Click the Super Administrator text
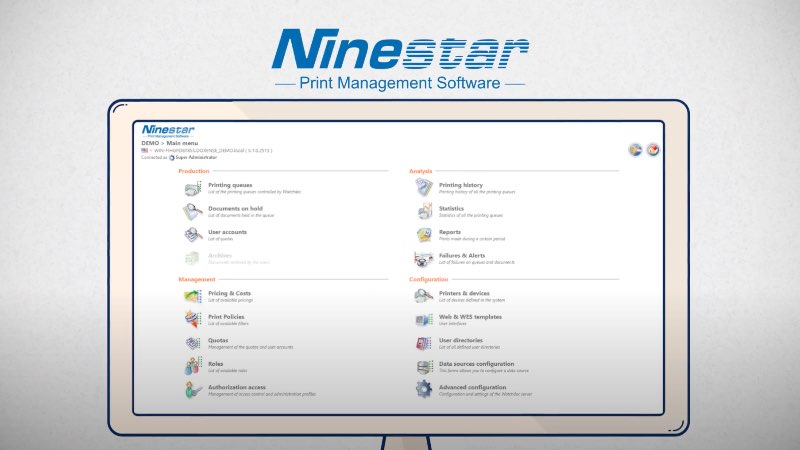The width and height of the screenshot is (800, 450). pos(196,158)
